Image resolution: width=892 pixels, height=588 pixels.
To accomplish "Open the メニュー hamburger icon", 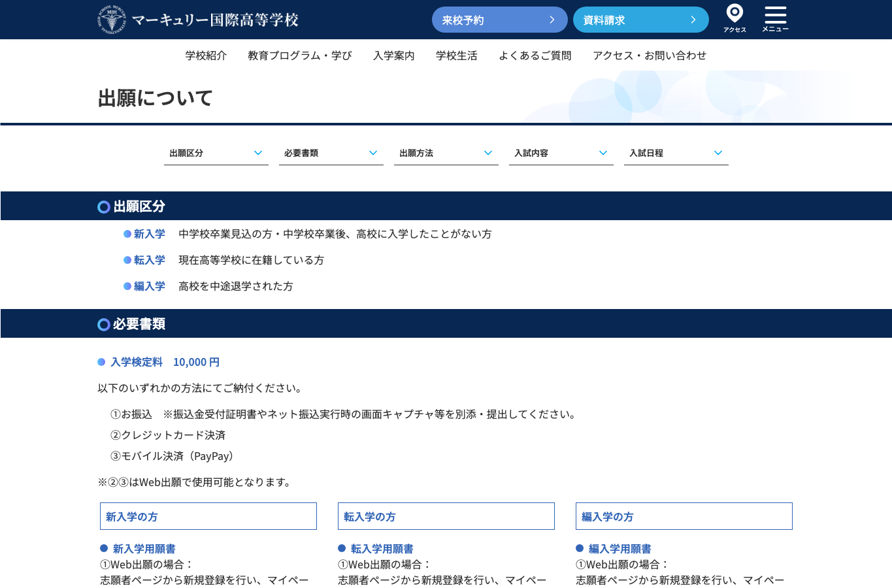I will (x=775, y=19).
